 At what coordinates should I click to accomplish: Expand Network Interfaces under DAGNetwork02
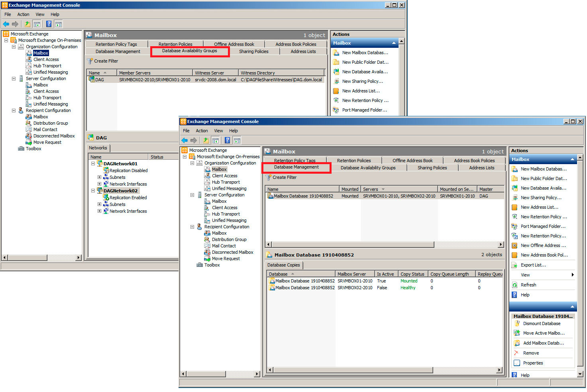pyautogui.click(x=99, y=211)
